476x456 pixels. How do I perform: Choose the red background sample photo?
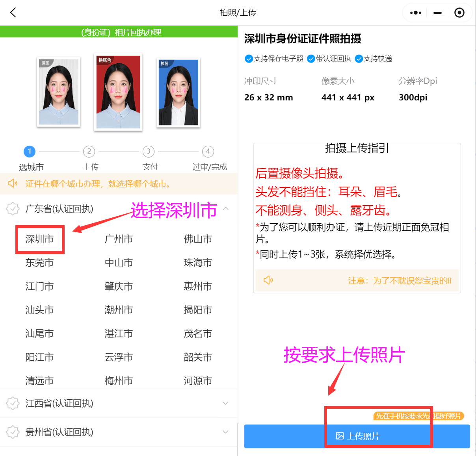118,92
